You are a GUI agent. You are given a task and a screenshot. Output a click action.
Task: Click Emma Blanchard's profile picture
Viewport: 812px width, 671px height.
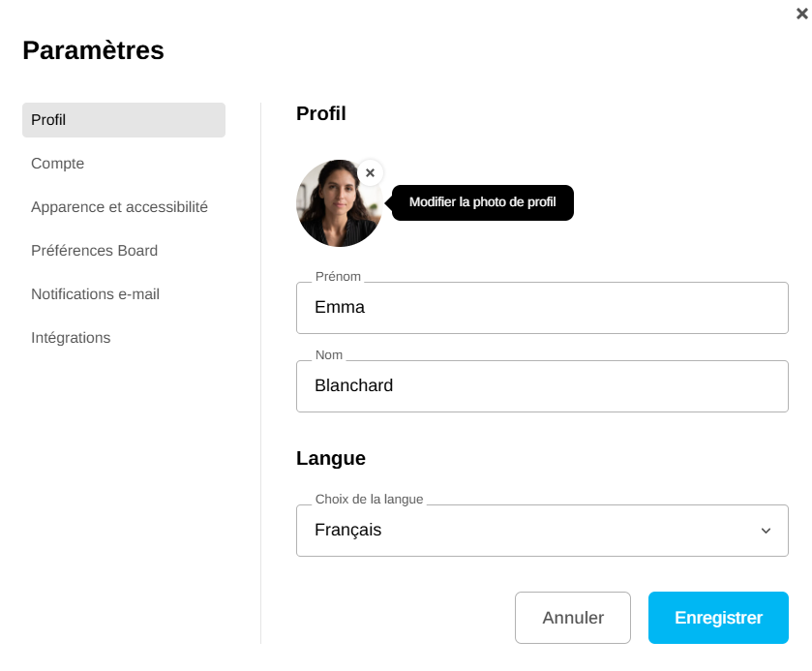[x=337, y=203]
